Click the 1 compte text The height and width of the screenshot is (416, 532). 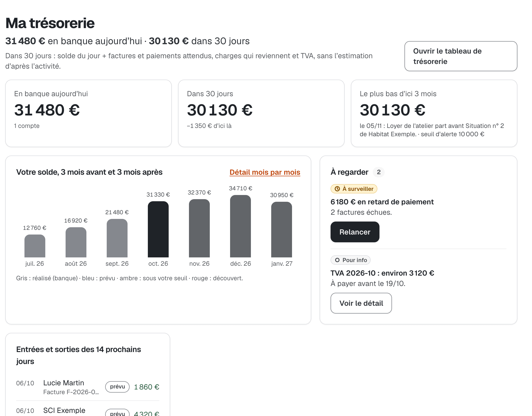27,126
